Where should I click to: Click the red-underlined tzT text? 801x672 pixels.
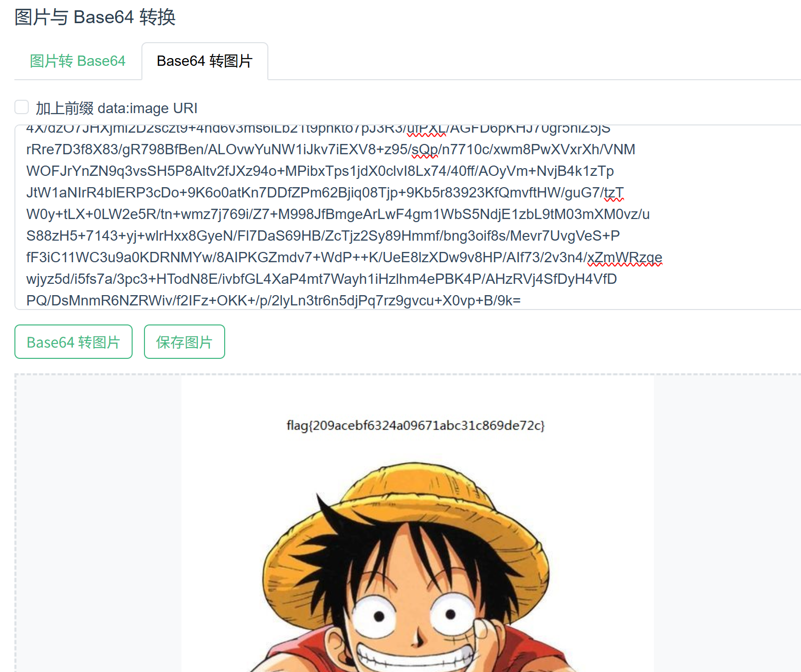[613, 192]
